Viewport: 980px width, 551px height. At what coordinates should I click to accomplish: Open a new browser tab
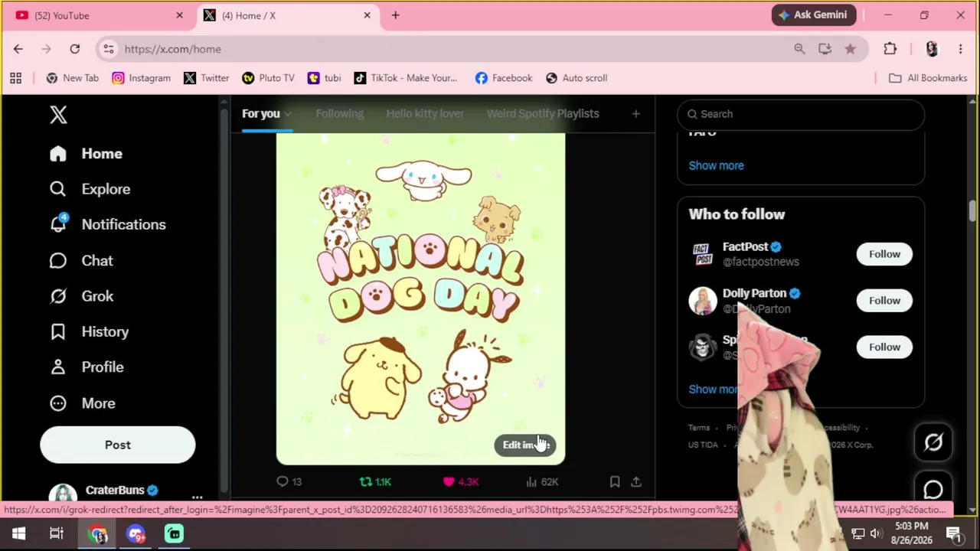395,15
